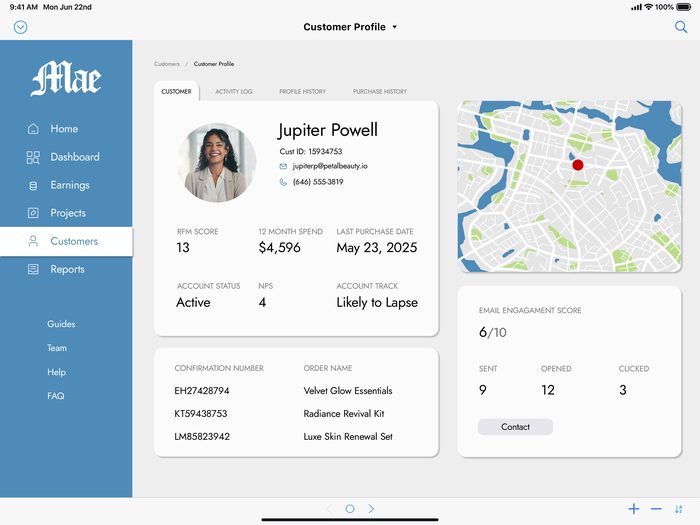The height and width of the screenshot is (525, 700).
Task: Click Clicked count 3
Action: [x=623, y=390]
